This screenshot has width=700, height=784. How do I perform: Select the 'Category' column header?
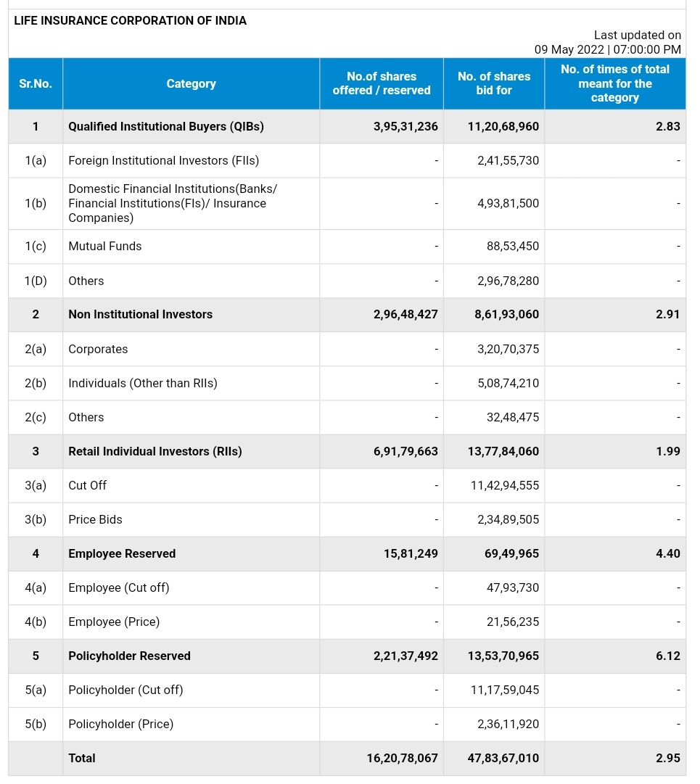coord(191,83)
